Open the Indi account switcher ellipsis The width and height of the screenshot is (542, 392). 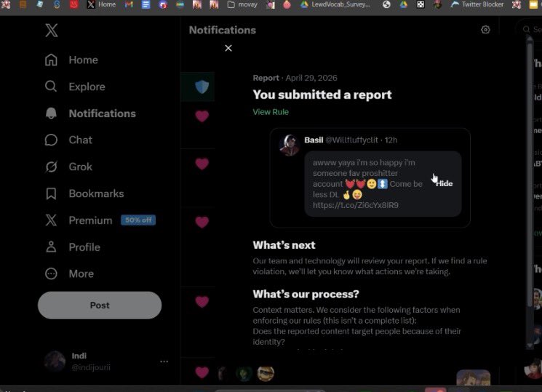[164, 361]
